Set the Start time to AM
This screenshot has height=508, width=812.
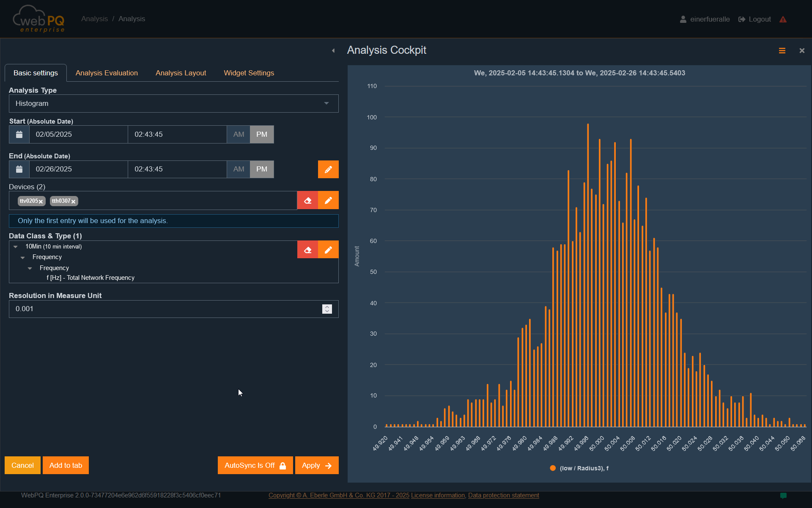pos(239,134)
